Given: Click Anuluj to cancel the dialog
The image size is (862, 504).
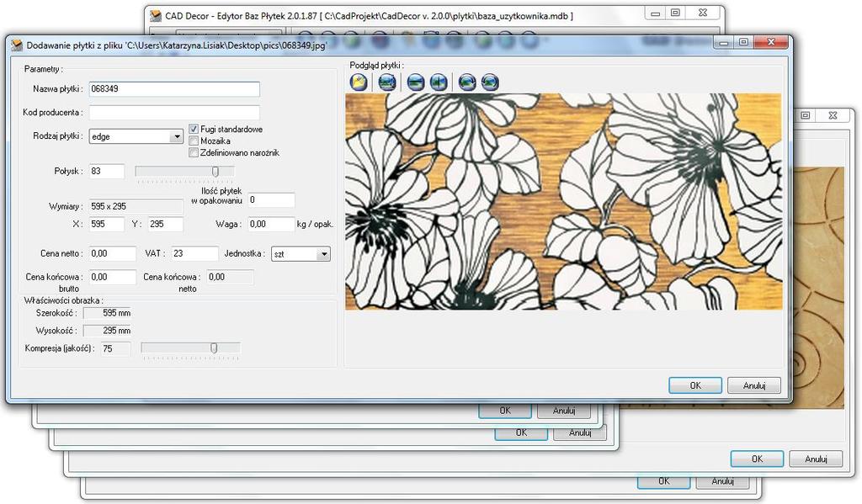Looking at the screenshot, I should tap(754, 385).
